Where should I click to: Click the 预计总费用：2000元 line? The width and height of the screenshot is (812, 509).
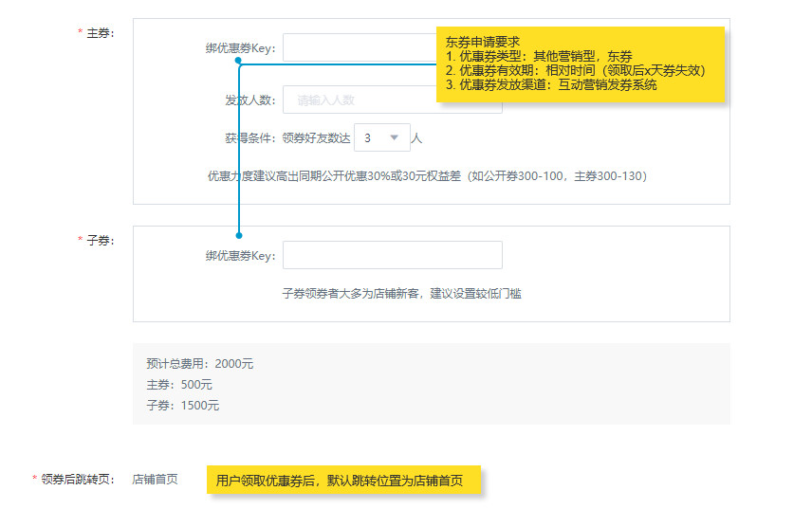coord(200,363)
